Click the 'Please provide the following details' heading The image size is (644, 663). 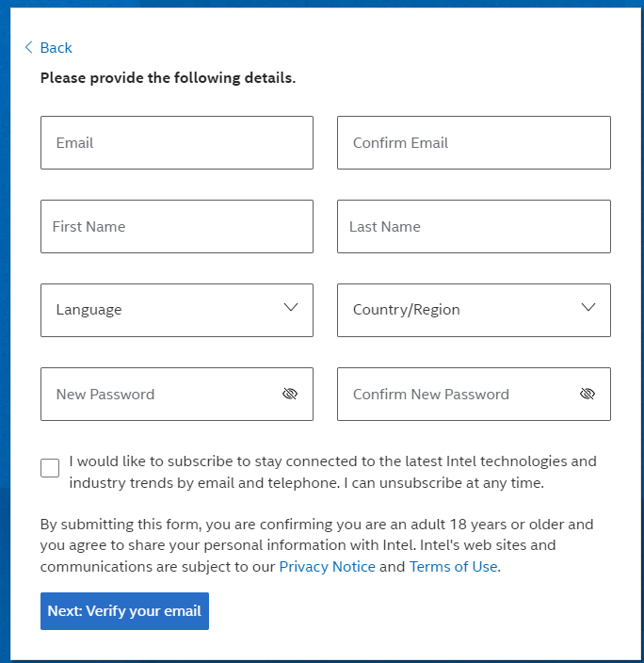click(x=168, y=78)
